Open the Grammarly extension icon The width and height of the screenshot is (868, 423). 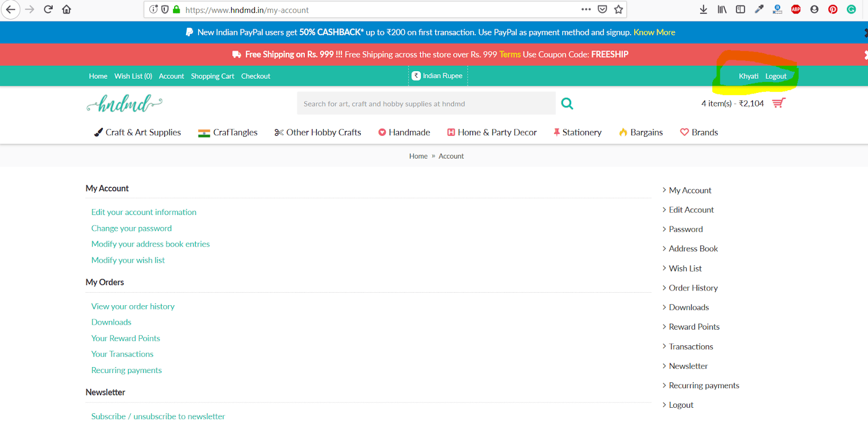point(851,9)
